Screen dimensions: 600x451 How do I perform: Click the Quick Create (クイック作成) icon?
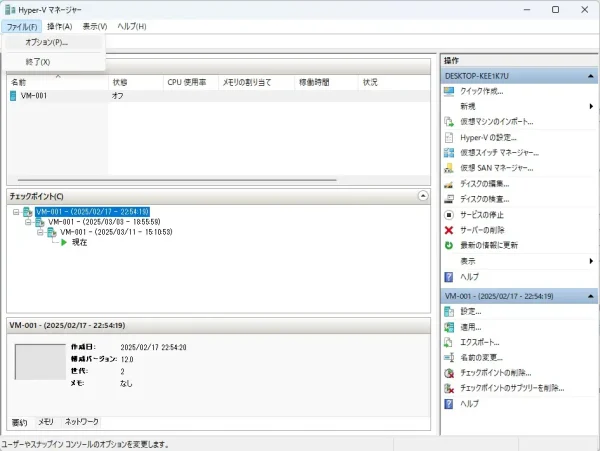tap(449, 91)
